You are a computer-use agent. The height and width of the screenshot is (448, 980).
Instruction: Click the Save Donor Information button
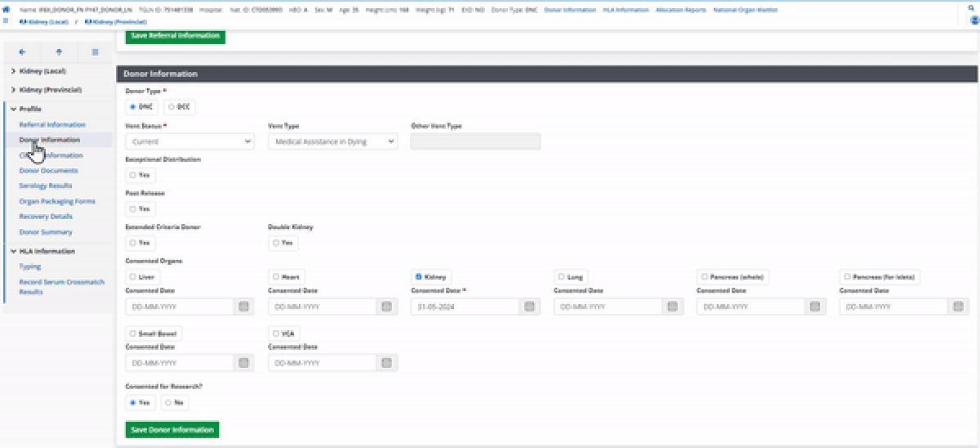pos(172,429)
